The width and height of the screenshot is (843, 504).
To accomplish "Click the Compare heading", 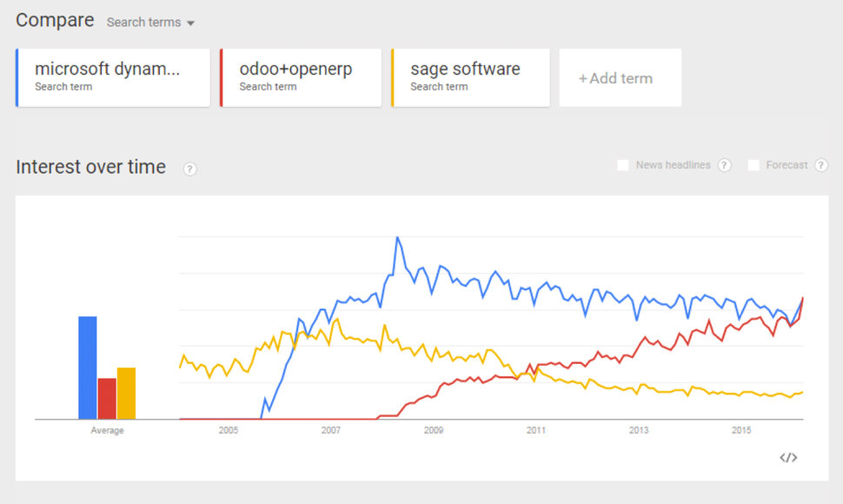I will [x=55, y=21].
